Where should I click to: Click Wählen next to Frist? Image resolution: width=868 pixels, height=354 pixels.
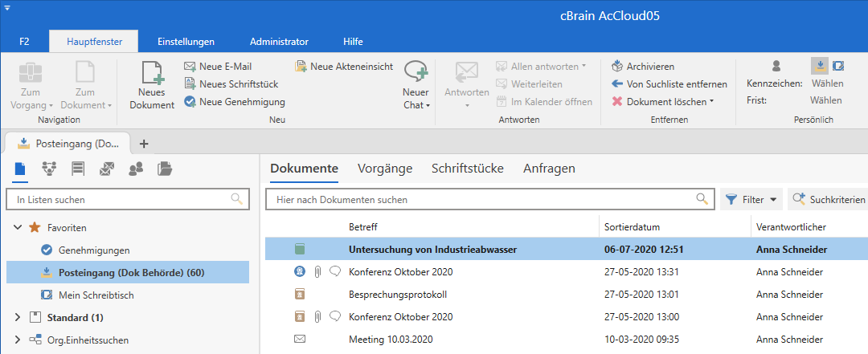(826, 101)
